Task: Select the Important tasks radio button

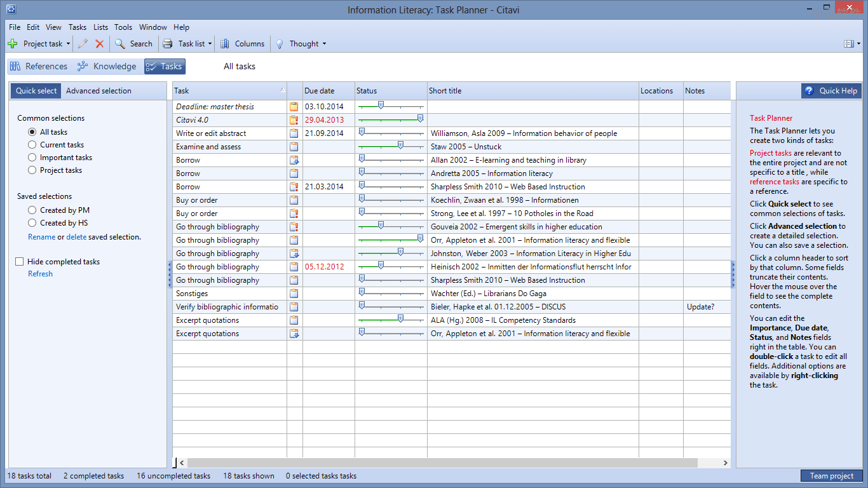Action: click(32, 158)
